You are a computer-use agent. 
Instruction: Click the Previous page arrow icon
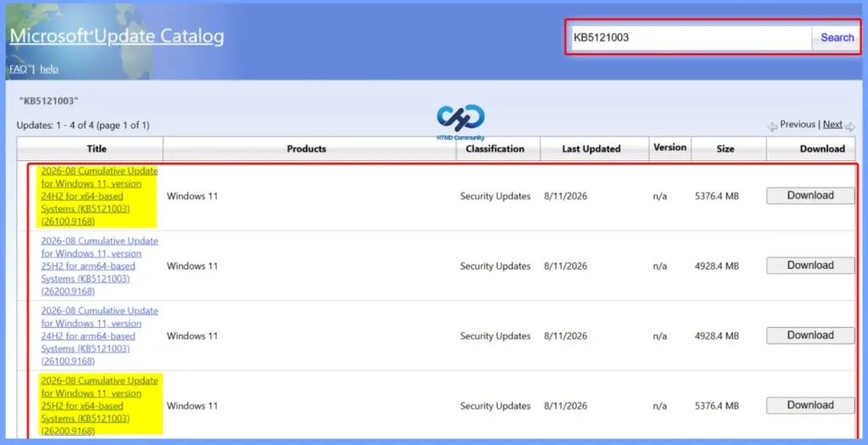[772, 127]
